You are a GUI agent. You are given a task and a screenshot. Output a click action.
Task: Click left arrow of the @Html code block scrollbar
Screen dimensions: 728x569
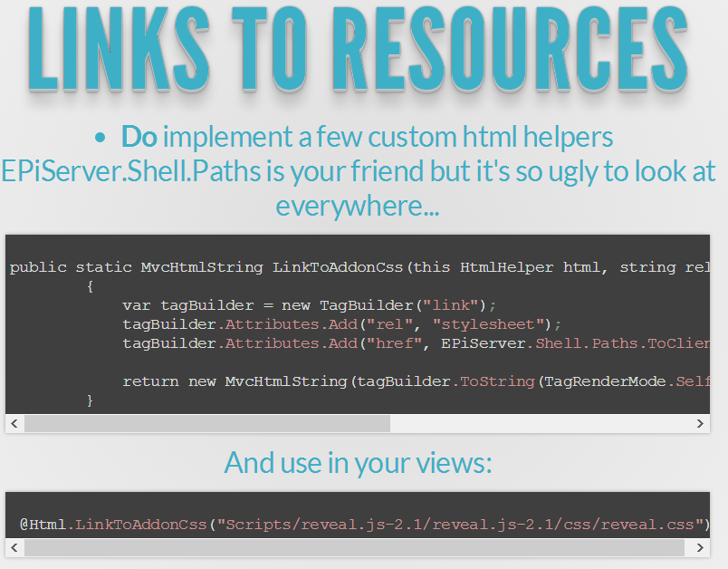point(14,548)
